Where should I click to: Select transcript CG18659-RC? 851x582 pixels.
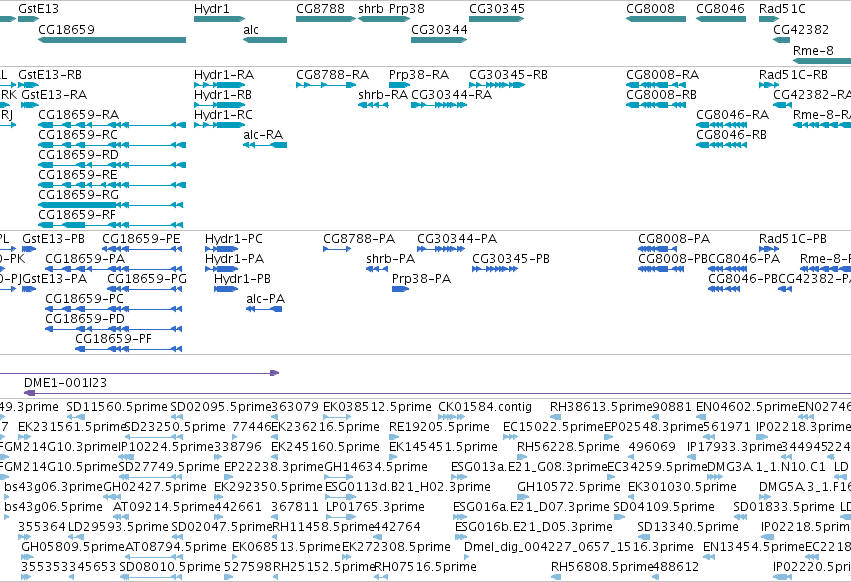tap(78, 135)
